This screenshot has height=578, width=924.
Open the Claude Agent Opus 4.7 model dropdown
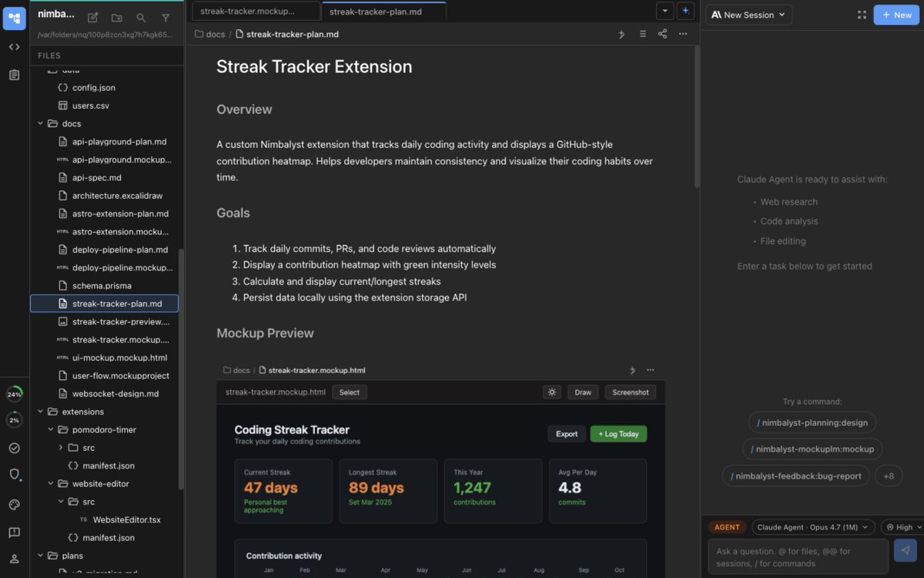click(x=813, y=527)
